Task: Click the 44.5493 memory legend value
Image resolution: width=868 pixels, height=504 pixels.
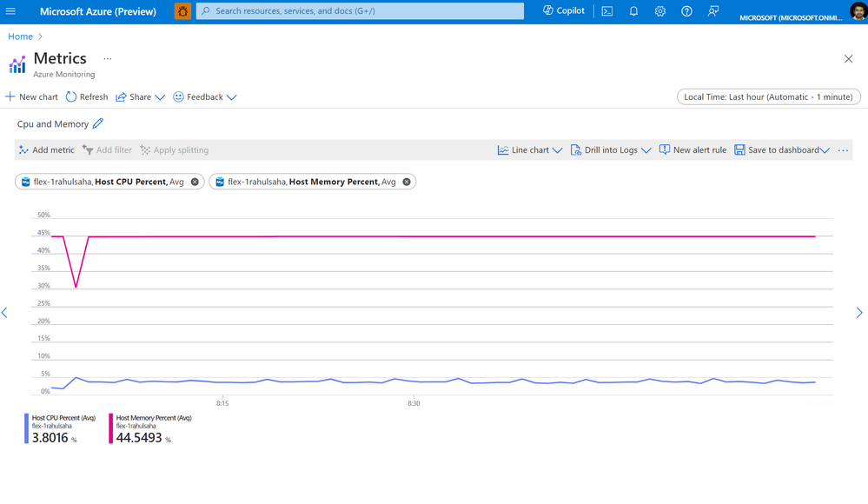Action: (139, 438)
